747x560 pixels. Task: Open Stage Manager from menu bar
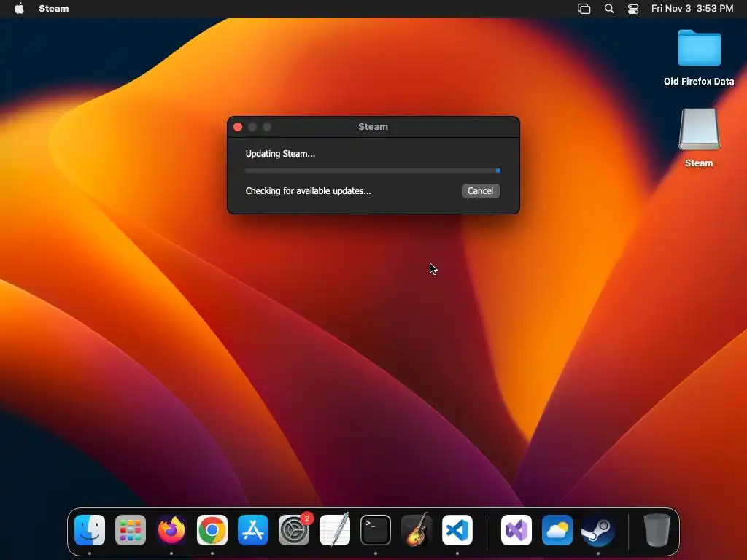tap(584, 8)
